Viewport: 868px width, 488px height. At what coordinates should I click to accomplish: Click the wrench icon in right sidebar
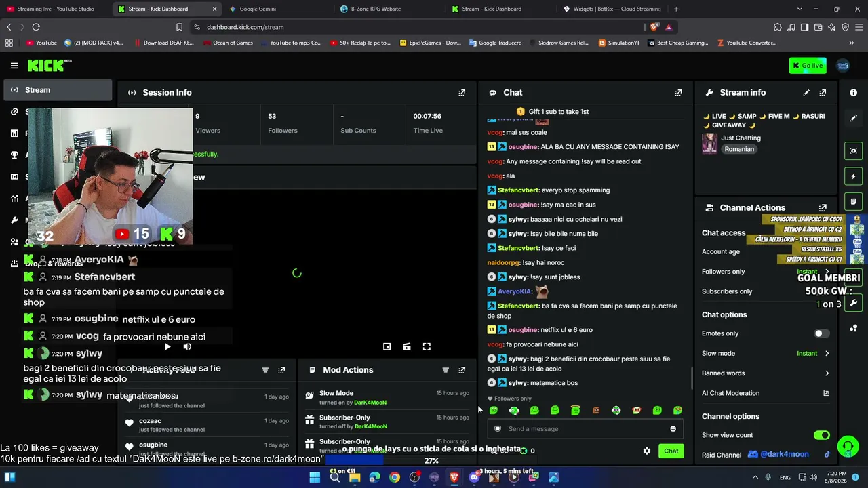[x=853, y=302]
